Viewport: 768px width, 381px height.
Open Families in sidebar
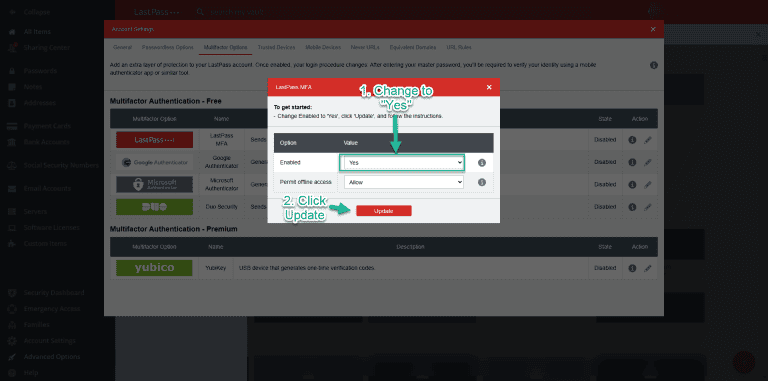click(x=37, y=325)
